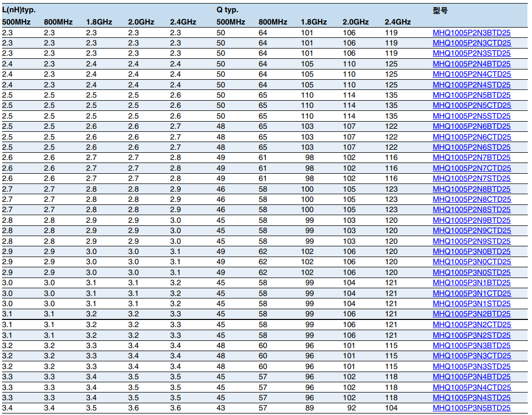Follow link MHQ1005P2N6CTD25
This screenshot has height=415, width=532.
[472, 137]
